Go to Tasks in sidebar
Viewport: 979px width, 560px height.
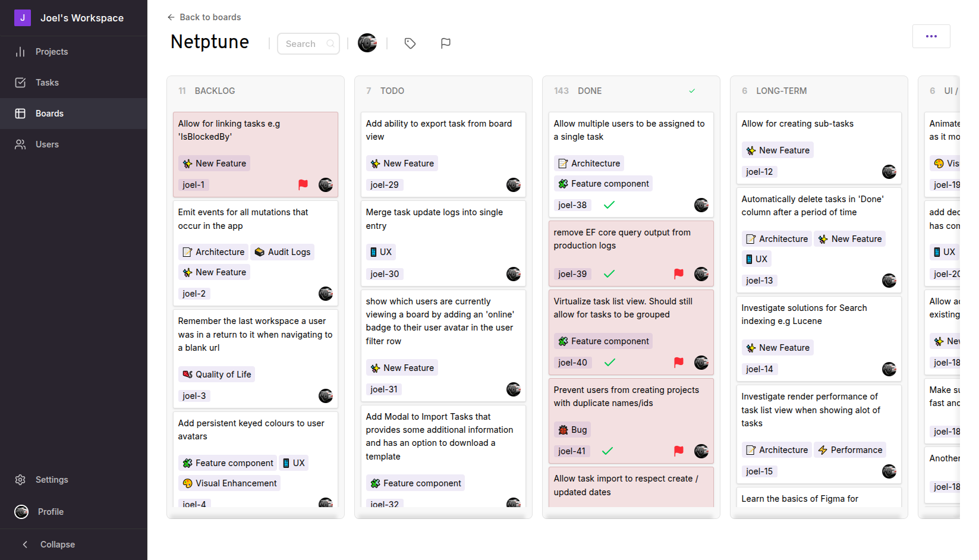click(x=47, y=83)
